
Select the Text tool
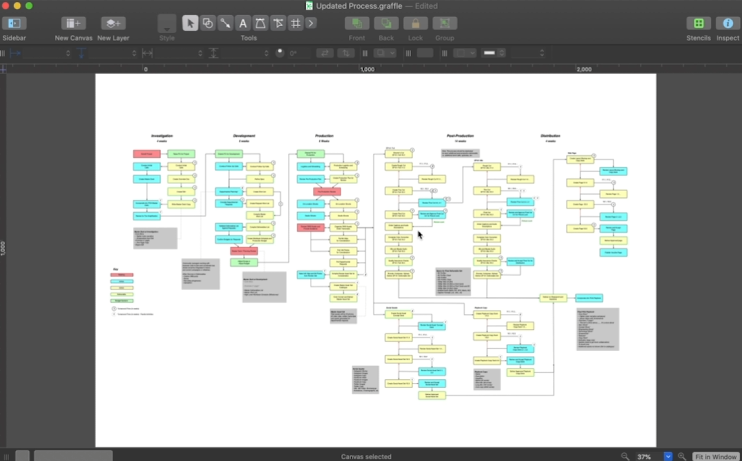coord(243,23)
